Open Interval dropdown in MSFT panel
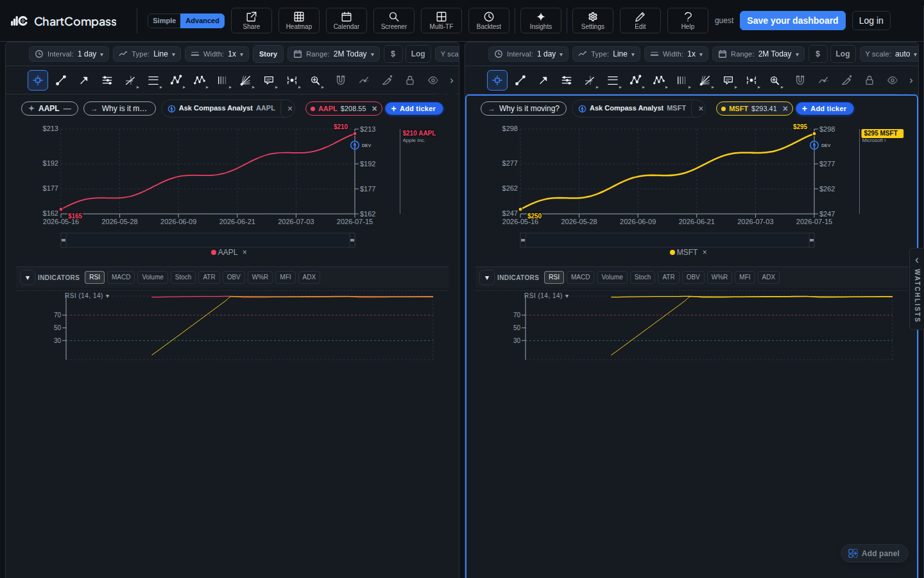Viewport: 924px width, 578px height. coord(528,54)
